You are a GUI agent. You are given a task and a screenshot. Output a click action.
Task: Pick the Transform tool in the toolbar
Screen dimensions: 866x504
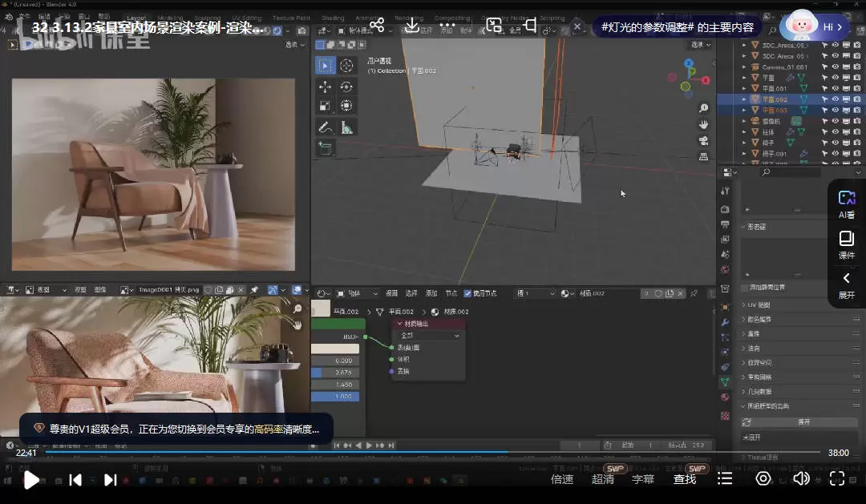pyautogui.click(x=346, y=106)
